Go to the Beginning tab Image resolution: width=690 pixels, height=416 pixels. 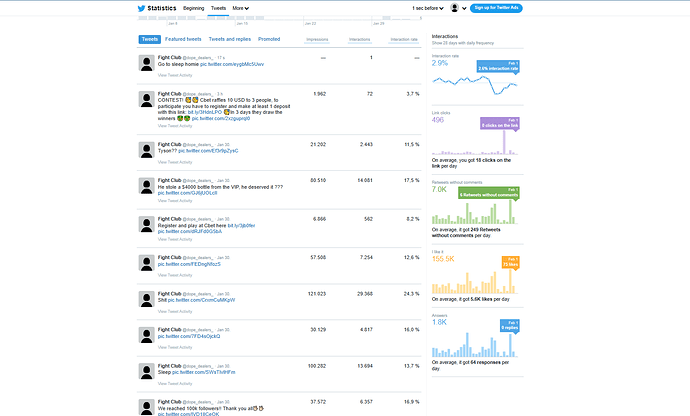[194, 8]
